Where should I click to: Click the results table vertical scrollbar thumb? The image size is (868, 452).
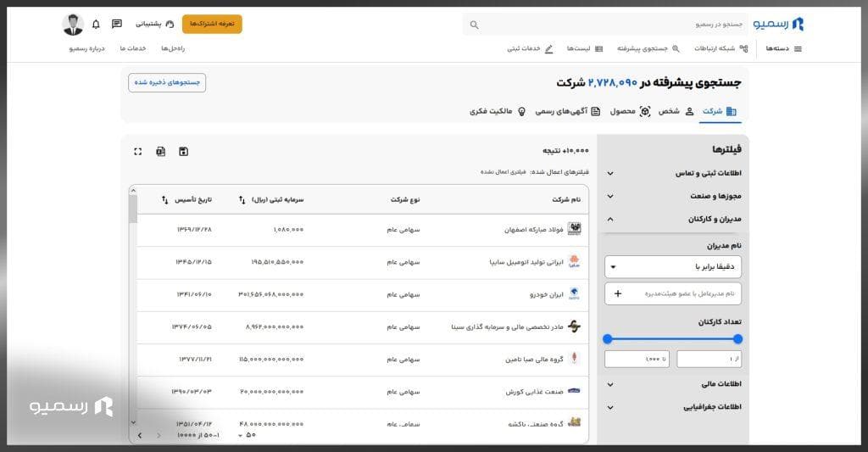click(133, 209)
